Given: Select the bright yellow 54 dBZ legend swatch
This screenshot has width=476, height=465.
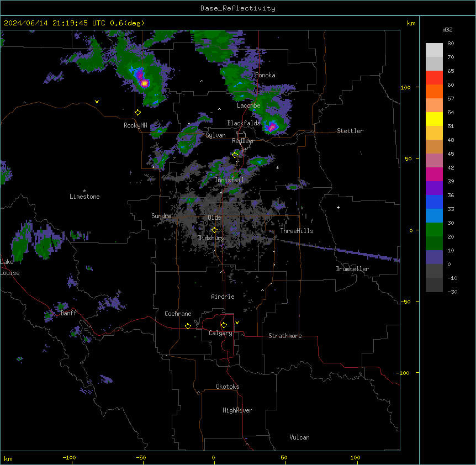Looking at the screenshot, I should coord(434,119).
